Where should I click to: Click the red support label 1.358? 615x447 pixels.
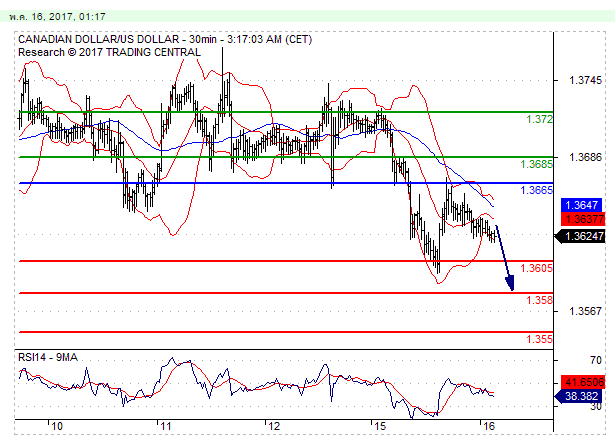coord(539,300)
